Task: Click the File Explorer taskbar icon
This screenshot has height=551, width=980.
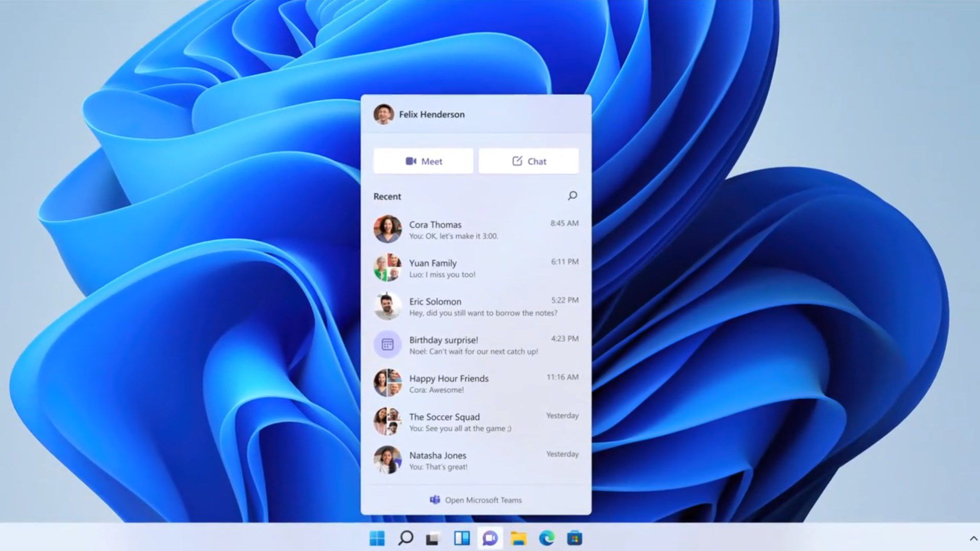Action: (x=518, y=538)
